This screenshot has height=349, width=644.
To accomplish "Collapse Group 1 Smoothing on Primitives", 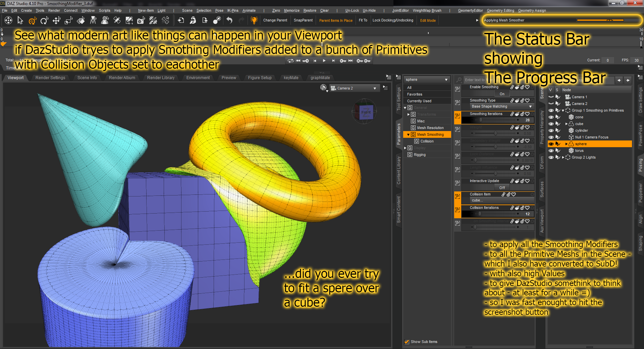I will tap(563, 110).
